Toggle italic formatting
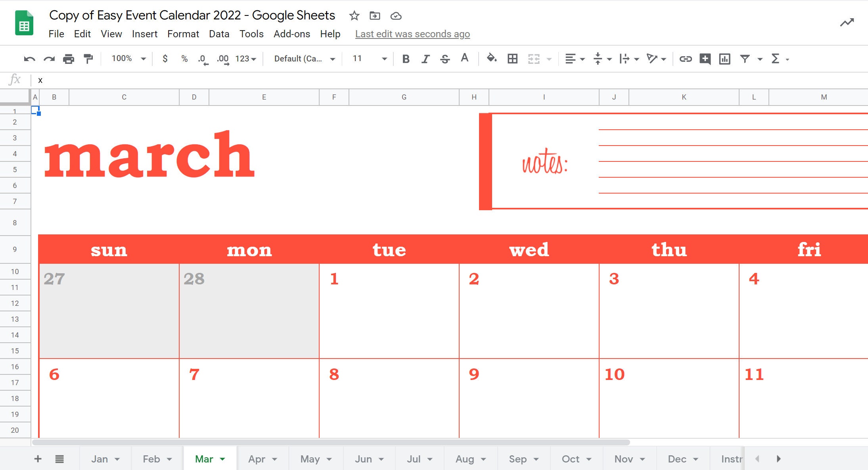This screenshot has height=470, width=868. (425, 59)
